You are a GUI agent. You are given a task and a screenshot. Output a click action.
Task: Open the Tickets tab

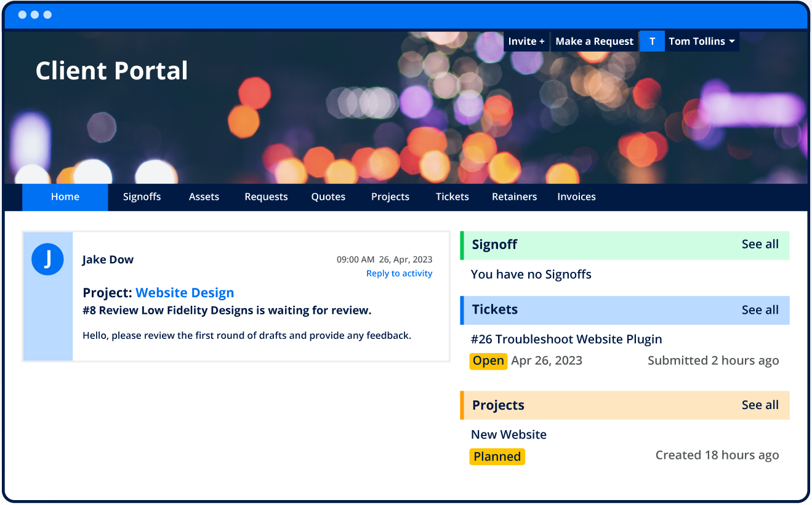[x=452, y=197]
